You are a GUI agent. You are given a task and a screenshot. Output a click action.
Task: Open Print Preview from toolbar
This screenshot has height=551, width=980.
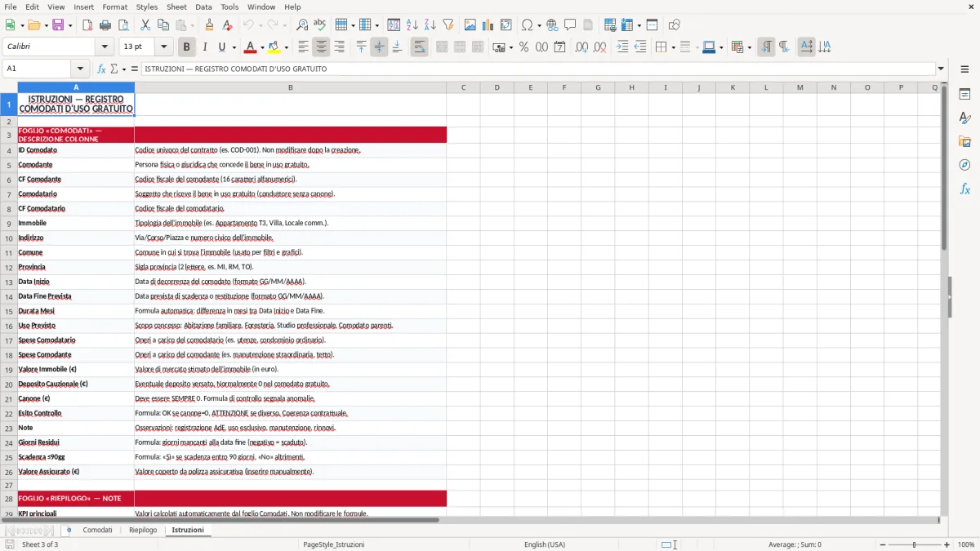[x=122, y=25]
